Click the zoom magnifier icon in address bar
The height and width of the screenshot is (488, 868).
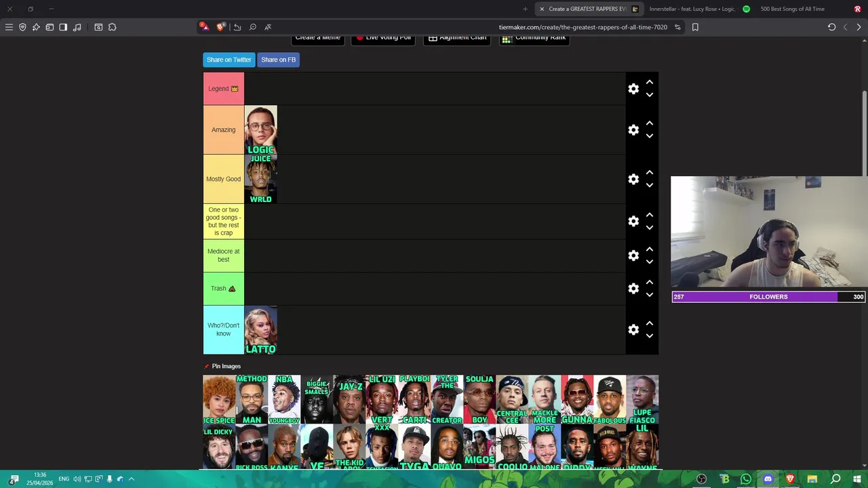pos(252,27)
